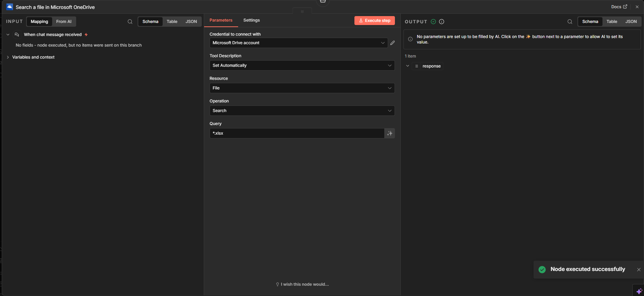The width and height of the screenshot is (644, 296).
Task: Expand Variables and context section
Action: tap(33, 57)
